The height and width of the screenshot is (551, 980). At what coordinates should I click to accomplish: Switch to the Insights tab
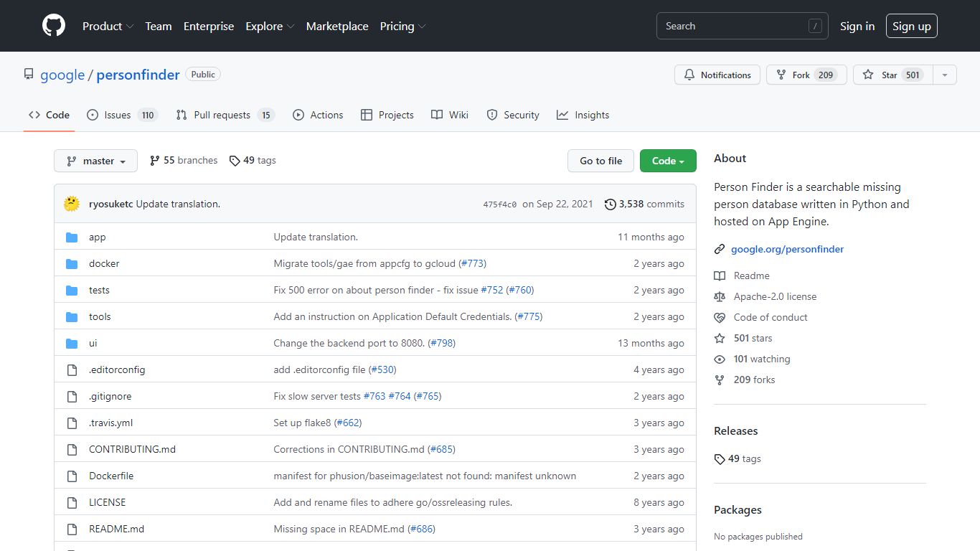pyautogui.click(x=583, y=115)
